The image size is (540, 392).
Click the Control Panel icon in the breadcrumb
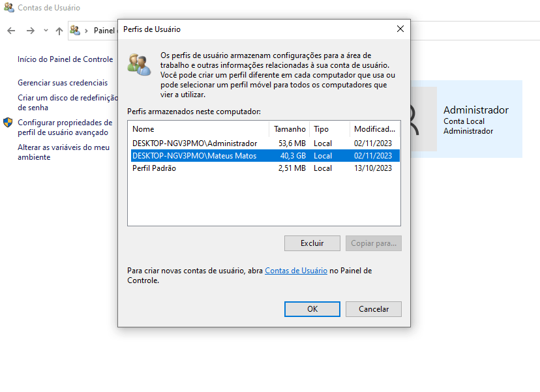pos(74,30)
